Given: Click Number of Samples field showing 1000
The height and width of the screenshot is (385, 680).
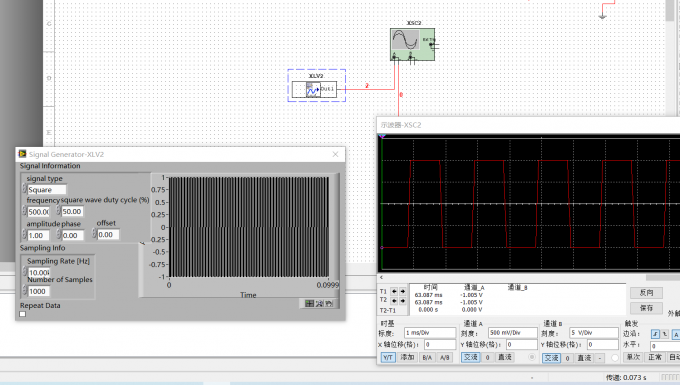Looking at the screenshot, I should [39, 291].
